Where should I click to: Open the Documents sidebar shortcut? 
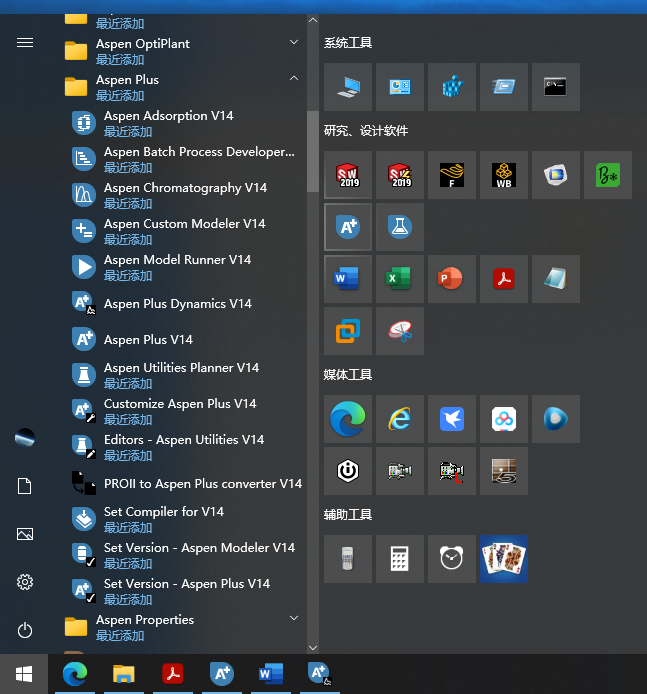click(25, 486)
